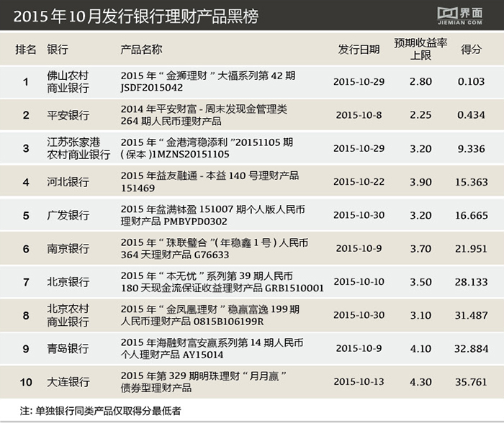This screenshot has height=423, width=504.
Task: Click the footnote 注: 单独银行同类产品仅取得分最低者
Action: tap(100, 411)
